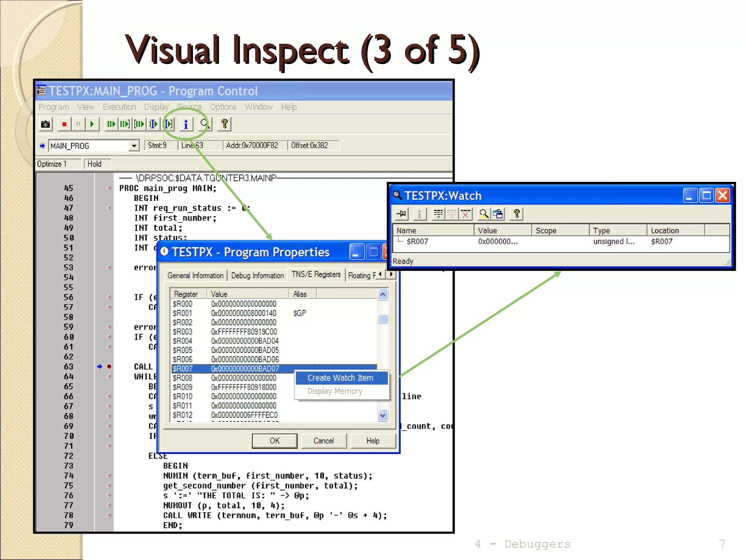Select the $R001 register row
Screen dimensions: 747x560
[274, 313]
